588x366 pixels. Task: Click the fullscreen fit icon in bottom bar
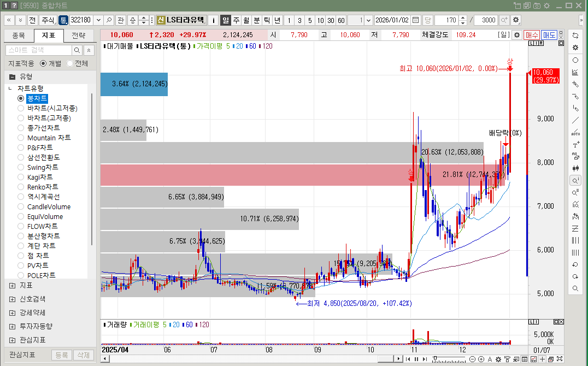click(x=560, y=359)
